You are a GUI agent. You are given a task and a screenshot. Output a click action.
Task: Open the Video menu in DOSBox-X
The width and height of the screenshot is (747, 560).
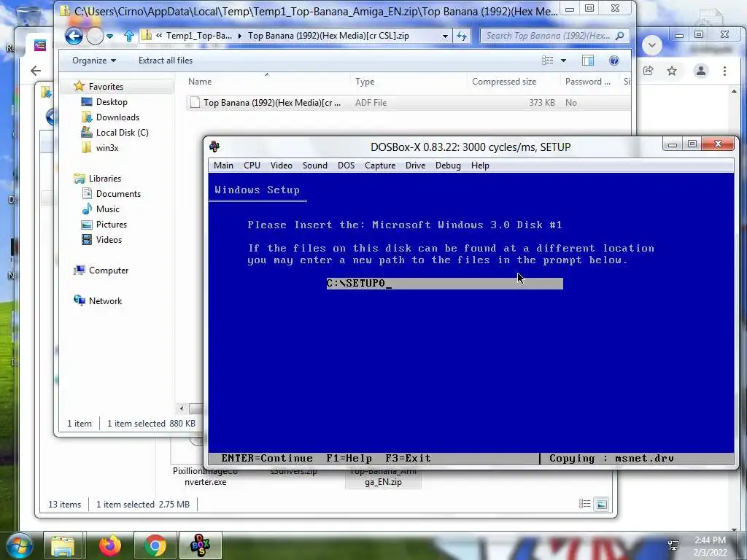tap(281, 166)
